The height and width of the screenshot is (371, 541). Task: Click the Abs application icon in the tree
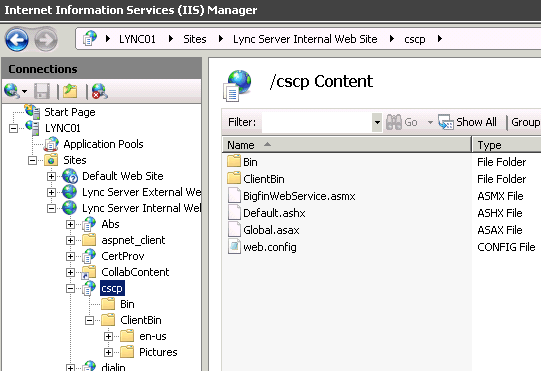(x=89, y=224)
